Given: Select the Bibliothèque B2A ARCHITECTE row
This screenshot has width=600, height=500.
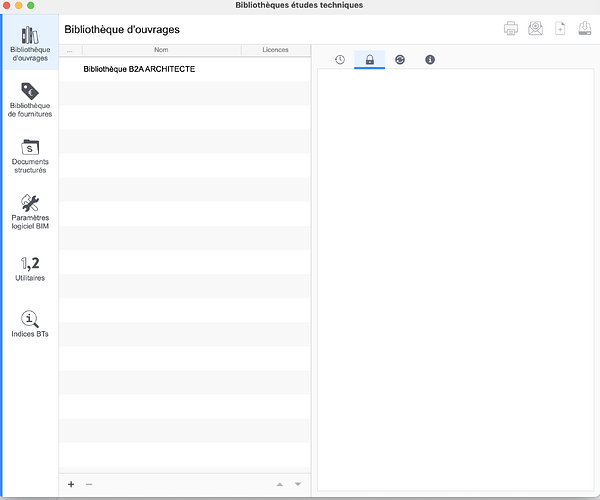Looking at the screenshot, I should 139,69.
